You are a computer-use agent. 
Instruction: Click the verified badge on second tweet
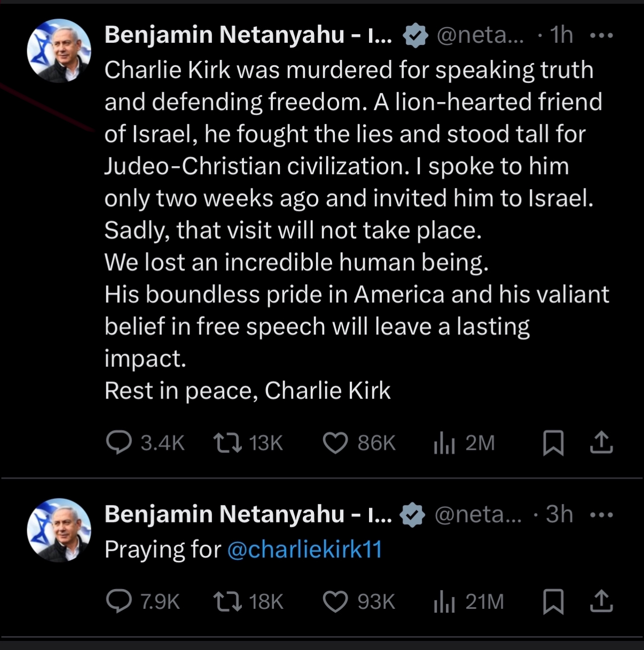point(412,515)
